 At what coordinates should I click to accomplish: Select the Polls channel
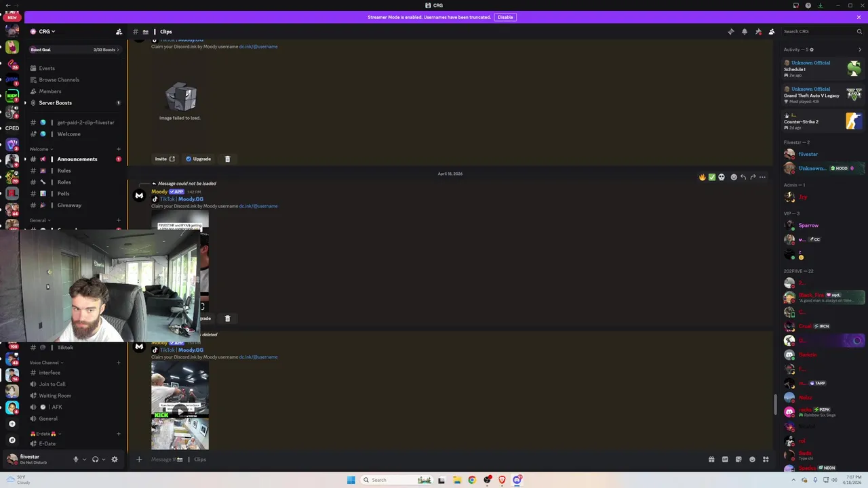tap(75, 194)
